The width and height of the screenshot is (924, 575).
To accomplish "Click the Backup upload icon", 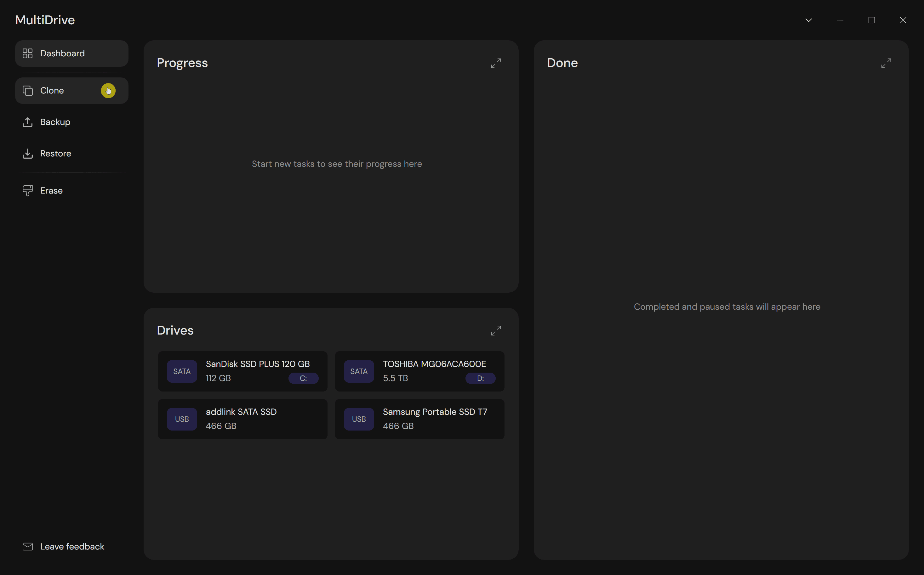I will point(27,122).
